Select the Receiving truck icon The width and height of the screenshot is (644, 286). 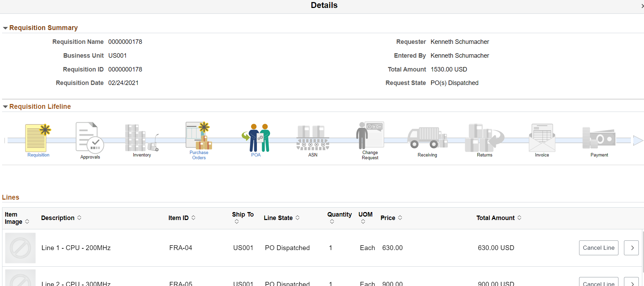pyautogui.click(x=427, y=138)
